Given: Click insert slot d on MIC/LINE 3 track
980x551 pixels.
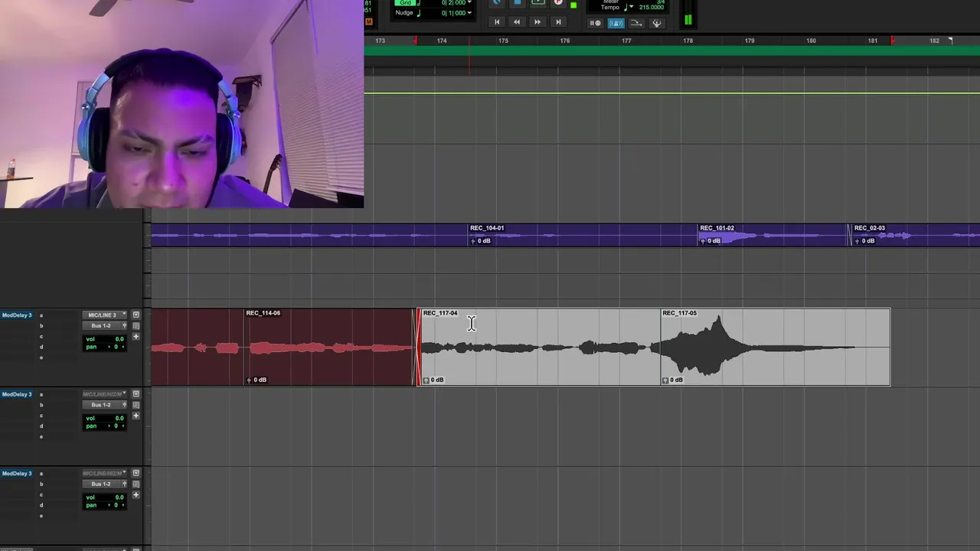Looking at the screenshot, I should pyautogui.click(x=41, y=347).
